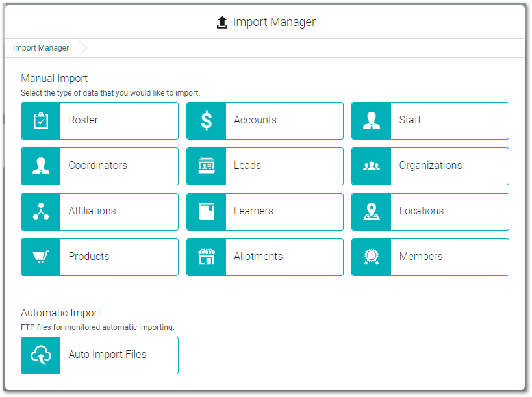Click the Manual Import heading text
This screenshot has height=397, width=532.
pyautogui.click(x=55, y=79)
